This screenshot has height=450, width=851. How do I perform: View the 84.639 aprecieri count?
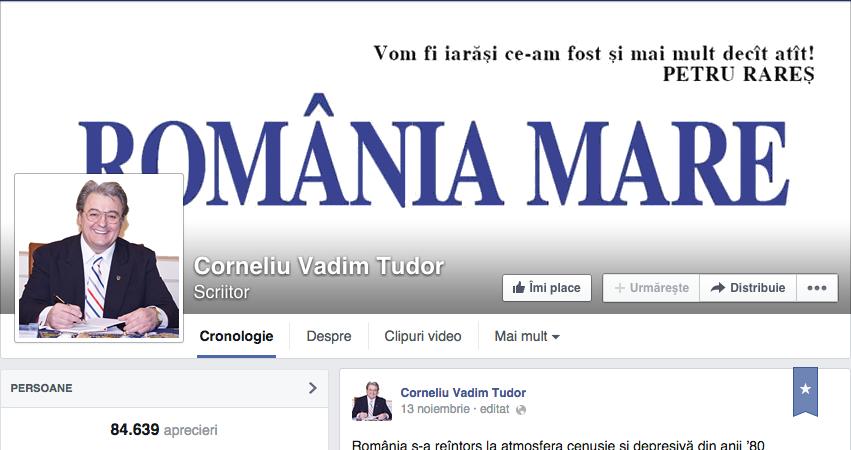tap(163, 430)
